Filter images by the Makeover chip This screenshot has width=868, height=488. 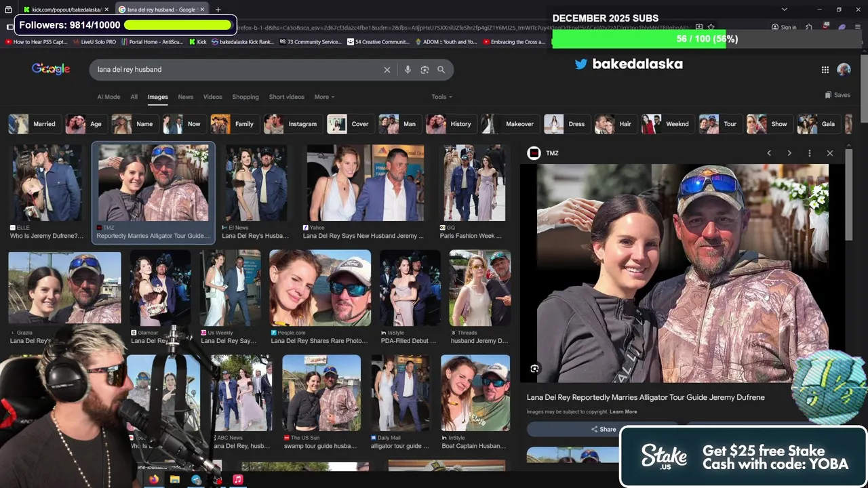[x=509, y=124]
